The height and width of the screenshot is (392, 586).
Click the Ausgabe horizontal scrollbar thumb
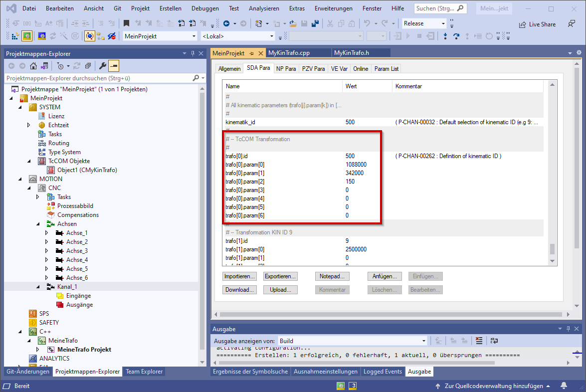point(357,363)
